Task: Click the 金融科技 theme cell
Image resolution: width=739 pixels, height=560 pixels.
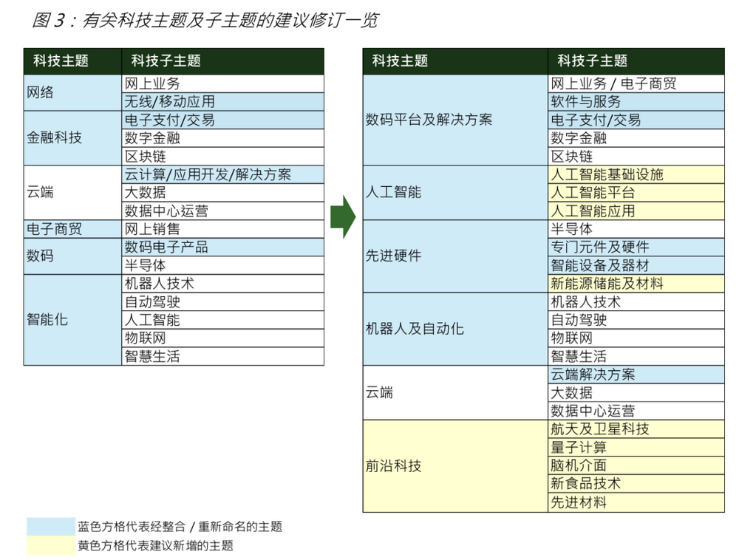Action: [72, 138]
